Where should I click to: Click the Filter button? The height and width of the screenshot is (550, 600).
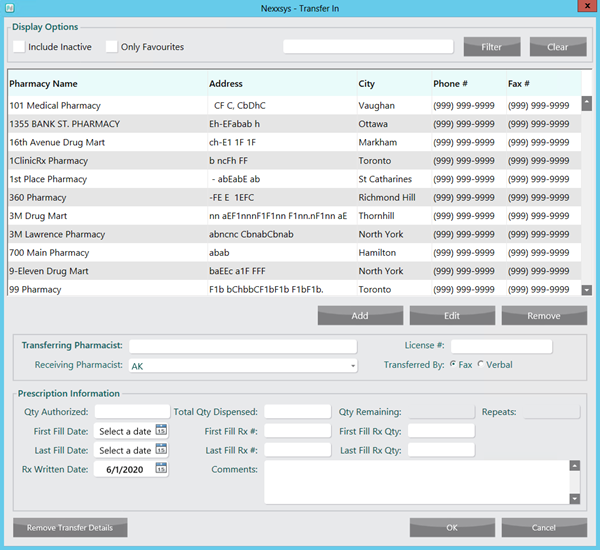click(x=492, y=47)
